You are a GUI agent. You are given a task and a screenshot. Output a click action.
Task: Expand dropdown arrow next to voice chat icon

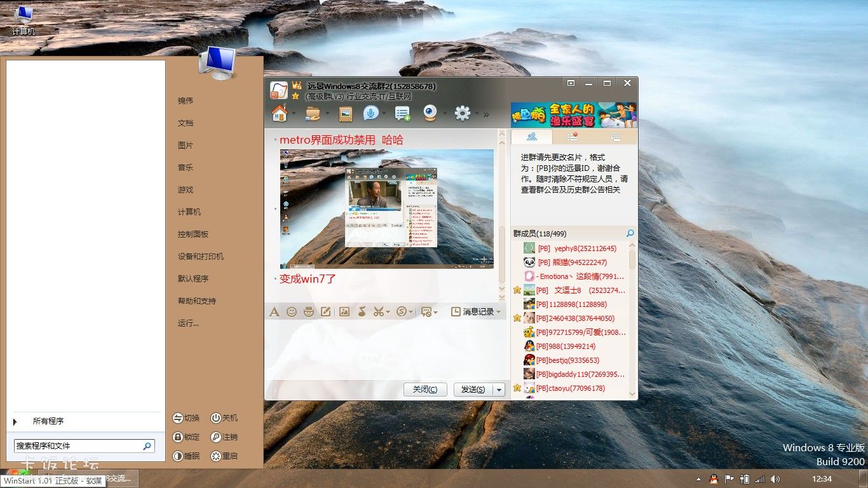point(385,115)
